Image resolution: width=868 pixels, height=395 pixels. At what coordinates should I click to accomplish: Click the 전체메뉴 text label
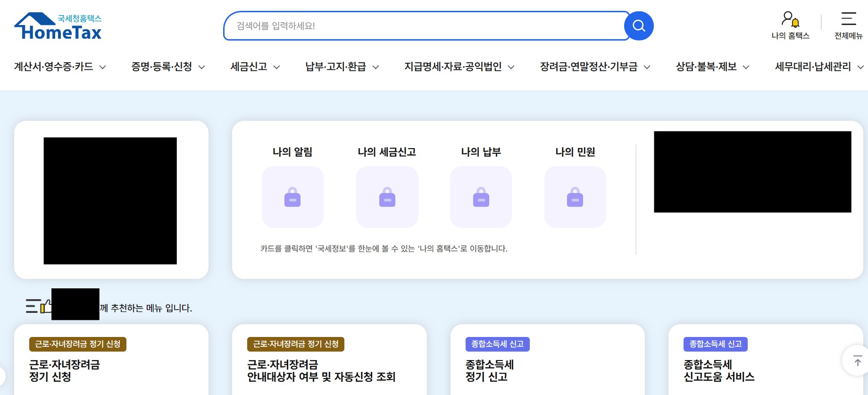click(848, 35)
